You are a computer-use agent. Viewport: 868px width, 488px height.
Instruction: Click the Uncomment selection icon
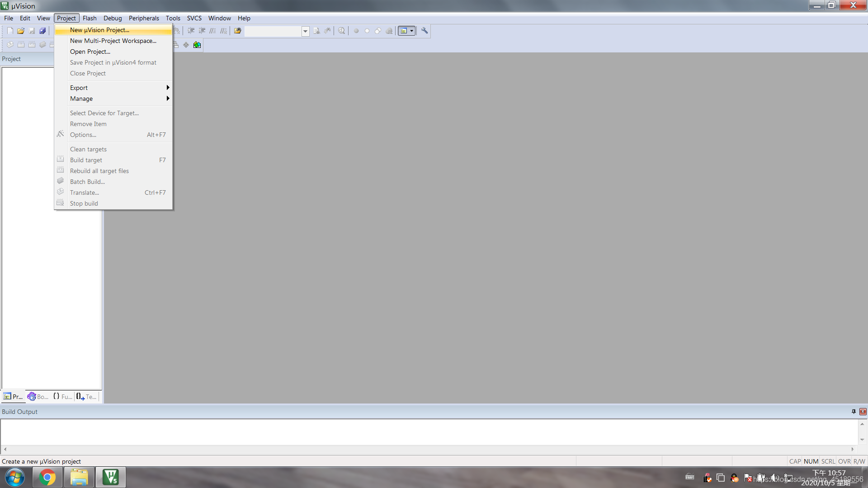pyautogui.click(x=224, y=31)
